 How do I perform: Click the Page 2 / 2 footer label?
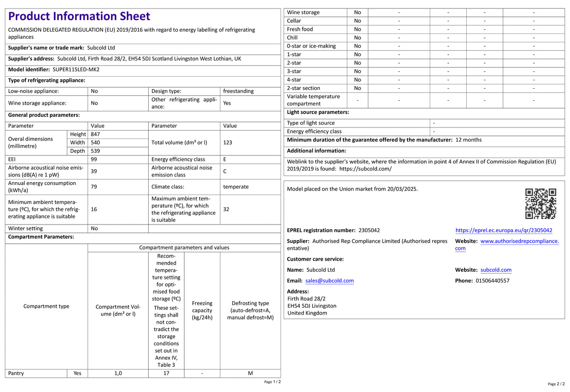[x=556, y=384]
